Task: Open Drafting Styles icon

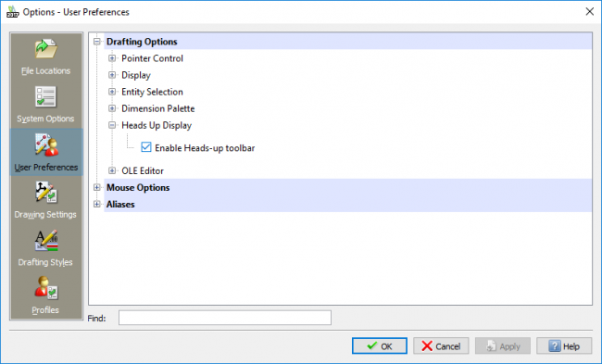Action: [x=46, y=241]
